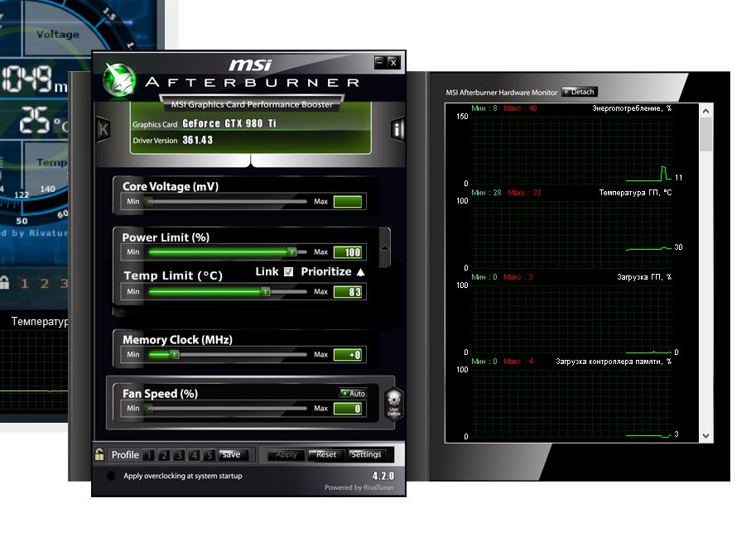Viewport: 756px width, 551px height.
Task: Click the Загрузка ГП usage graph
Action: tap(571, 319)
